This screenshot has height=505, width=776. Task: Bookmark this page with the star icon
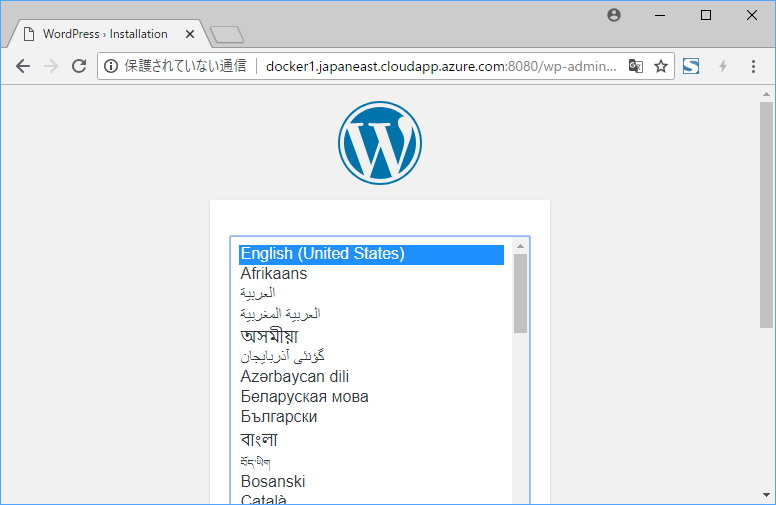[661, 66]
